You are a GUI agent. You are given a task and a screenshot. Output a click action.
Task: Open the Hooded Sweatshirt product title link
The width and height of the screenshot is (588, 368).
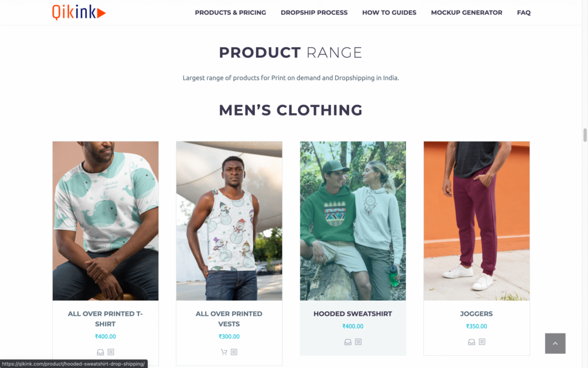(x=353, y=314)
